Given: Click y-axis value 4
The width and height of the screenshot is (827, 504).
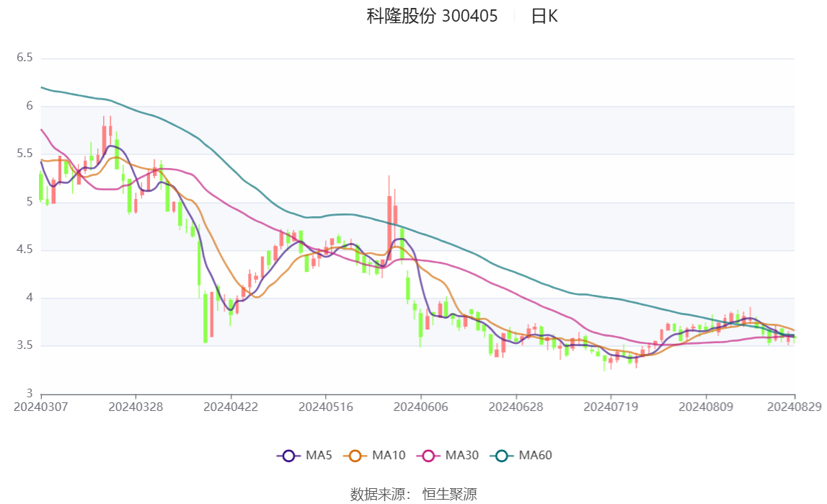Looking at the screenshot, I should pyautogui.click(x=30, y=298).
